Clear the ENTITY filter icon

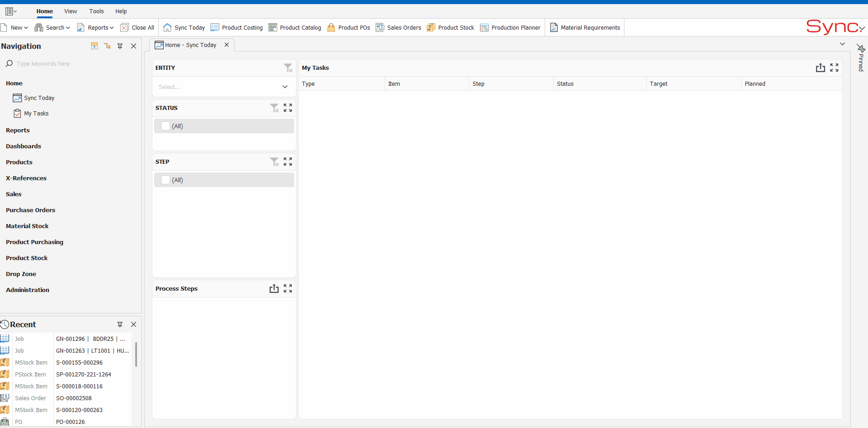click(288, 68)
